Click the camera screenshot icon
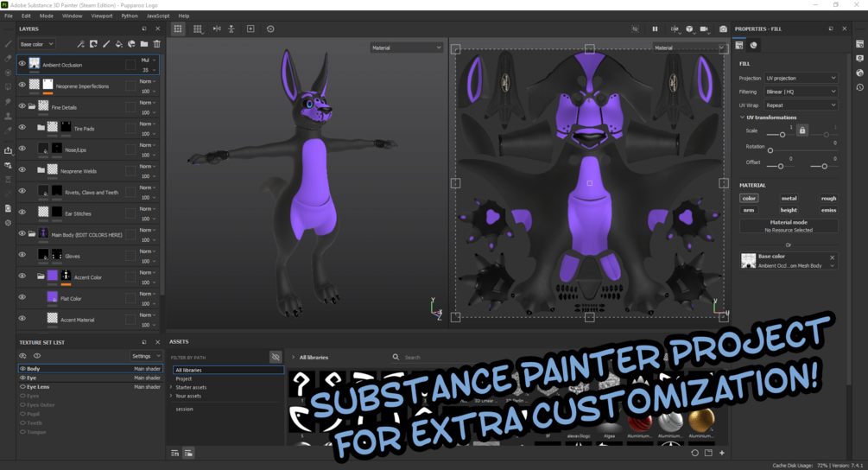This screenshot has height=470, width=868. click(723, 29)
